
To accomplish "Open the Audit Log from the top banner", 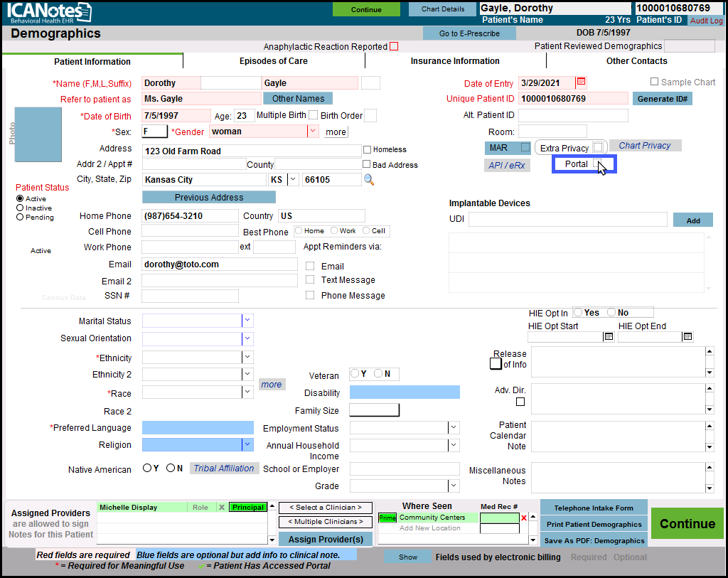I will click(x=706, y=21).
